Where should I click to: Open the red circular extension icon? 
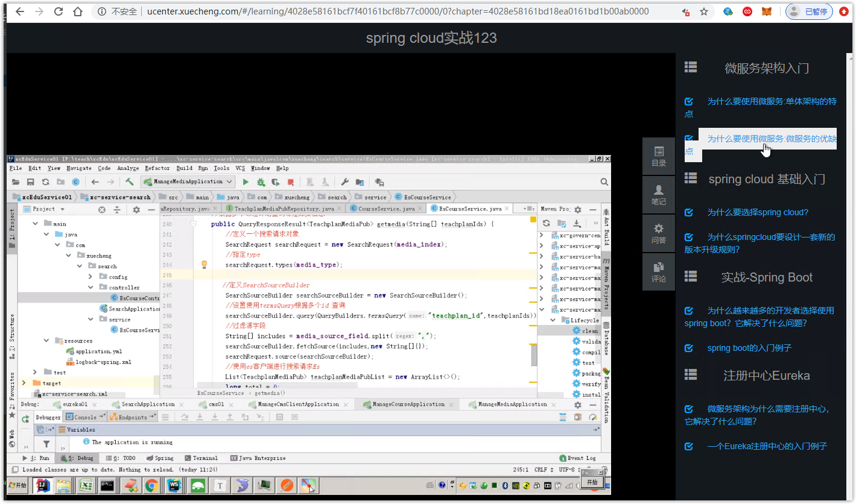click(747, 11)
